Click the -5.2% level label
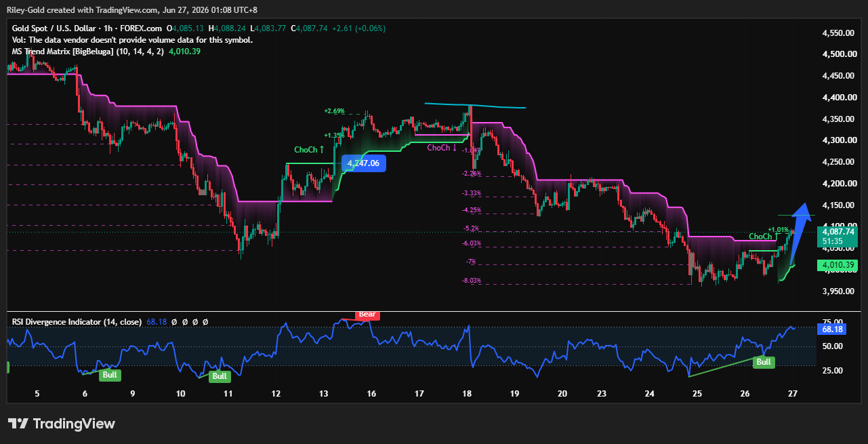This screenshot has height=444, width=868. (472, 228)
